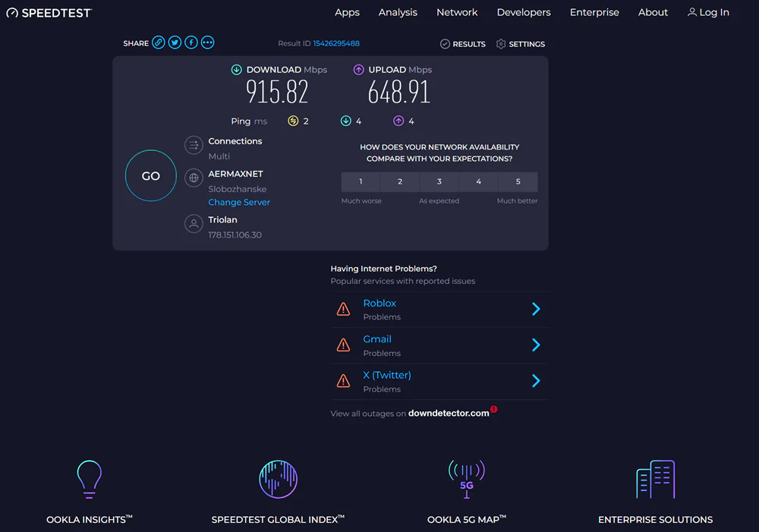The width and height of the screenshot is (759, 532).
Task: Click the Multi connections value
Action: pyautogui.click(x=219, y=156)
